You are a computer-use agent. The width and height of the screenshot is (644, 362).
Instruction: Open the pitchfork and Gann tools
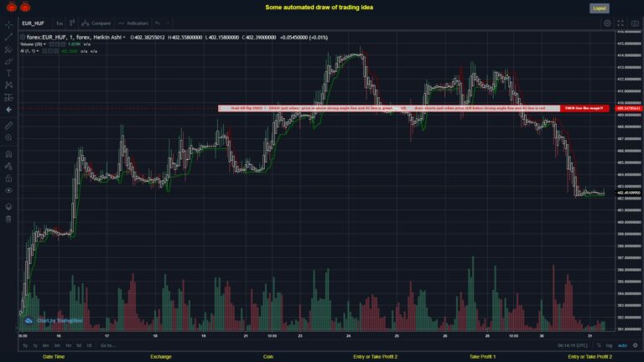click(x=8, y=49)
